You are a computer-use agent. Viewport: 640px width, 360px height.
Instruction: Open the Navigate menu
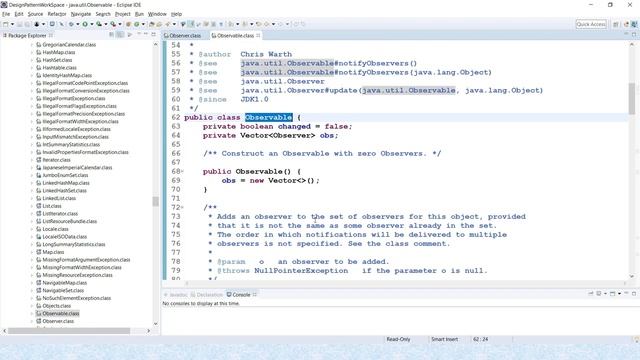click(x=81, y=14)
